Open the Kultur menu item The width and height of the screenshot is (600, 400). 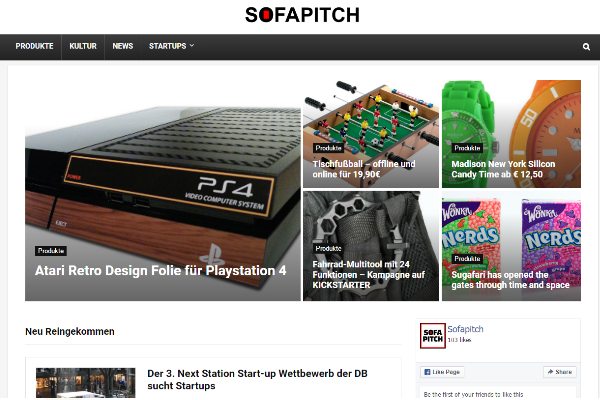coord(83,46)
